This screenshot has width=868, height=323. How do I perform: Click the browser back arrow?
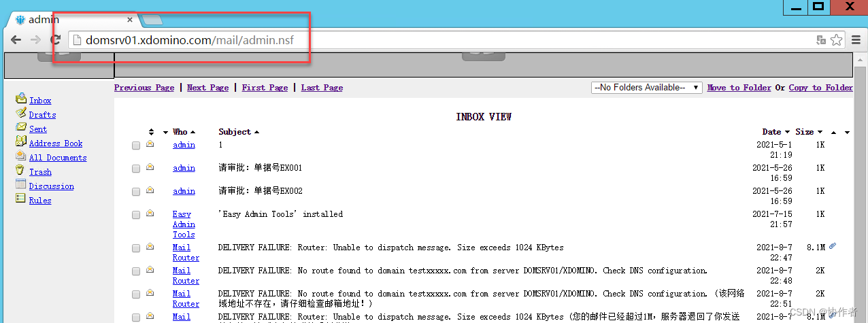point(16,40)
